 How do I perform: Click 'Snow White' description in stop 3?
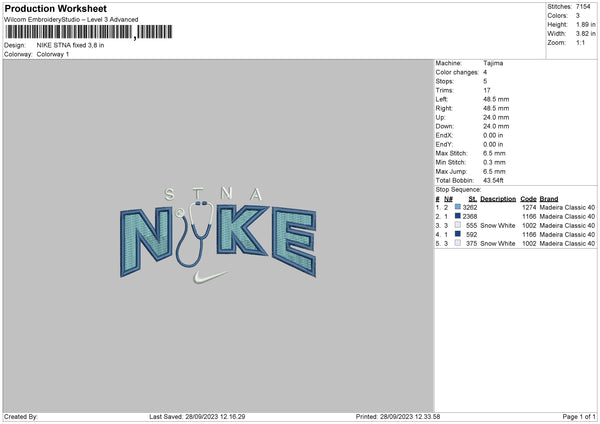pyautogui.click(x=497, y=225)
